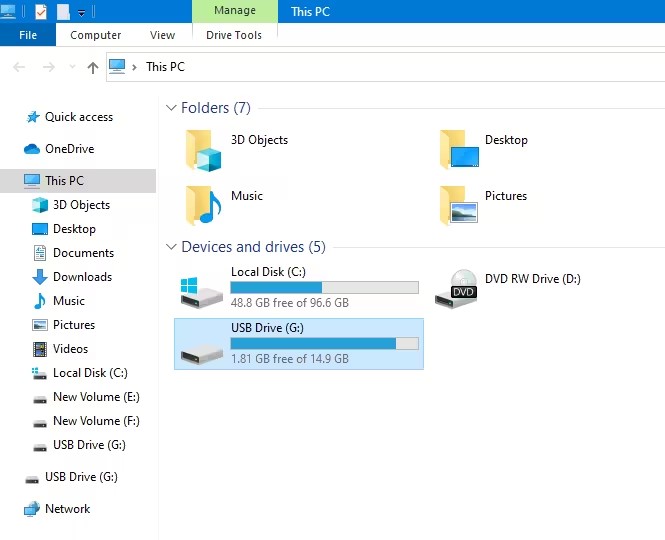Open the Drive Tools tab
Screen dimensions: 665x540
tap(234, 35)
